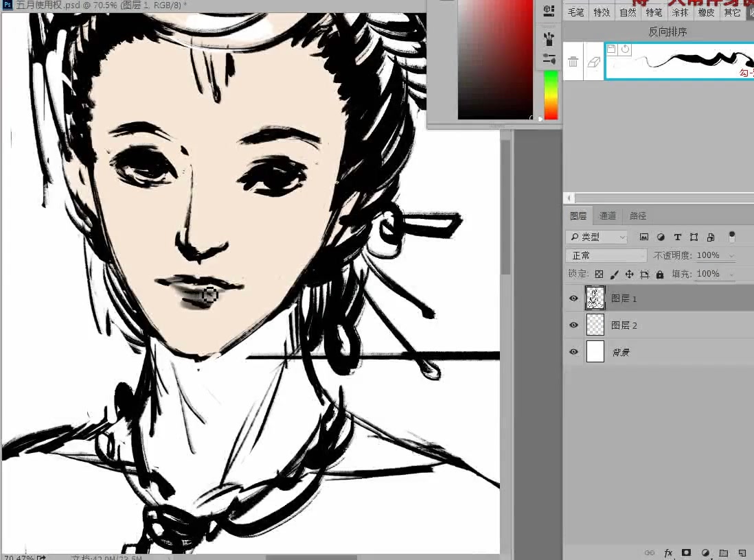Click the trash icon in brush panel

pyautogui.click(x=573, y=62)
